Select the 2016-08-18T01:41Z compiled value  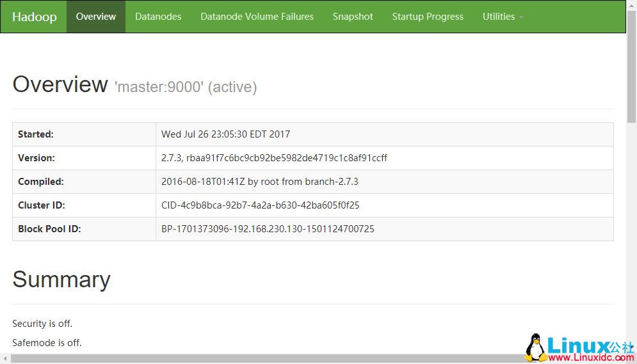click(259, 182)
